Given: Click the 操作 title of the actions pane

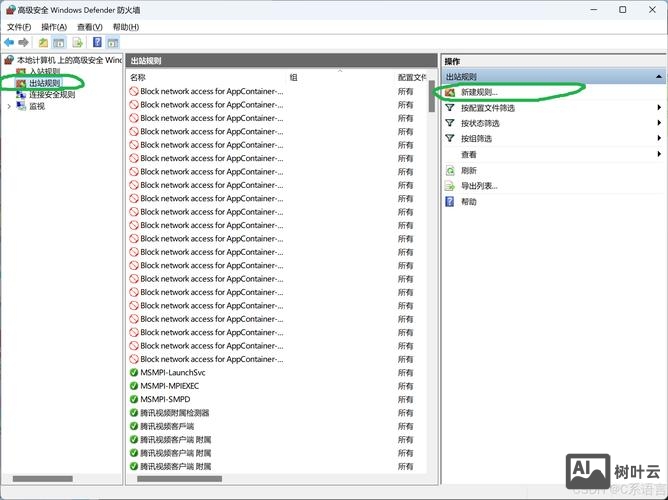Looking at the screenshot, I should 452,61.
